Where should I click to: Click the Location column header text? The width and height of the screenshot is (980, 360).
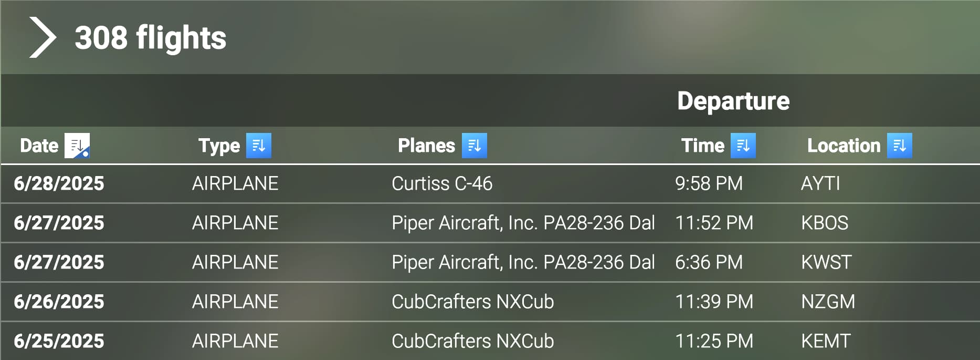point(844,146)
